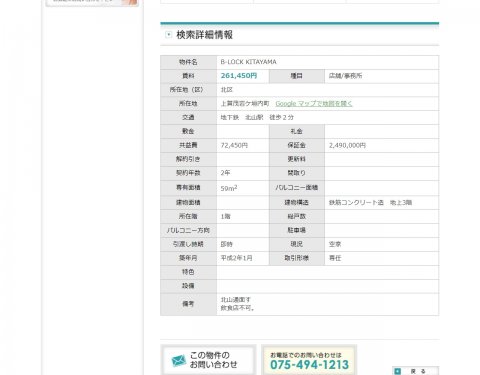
Task: Click the 設備 label cell
Action: [x=188, y=286]
